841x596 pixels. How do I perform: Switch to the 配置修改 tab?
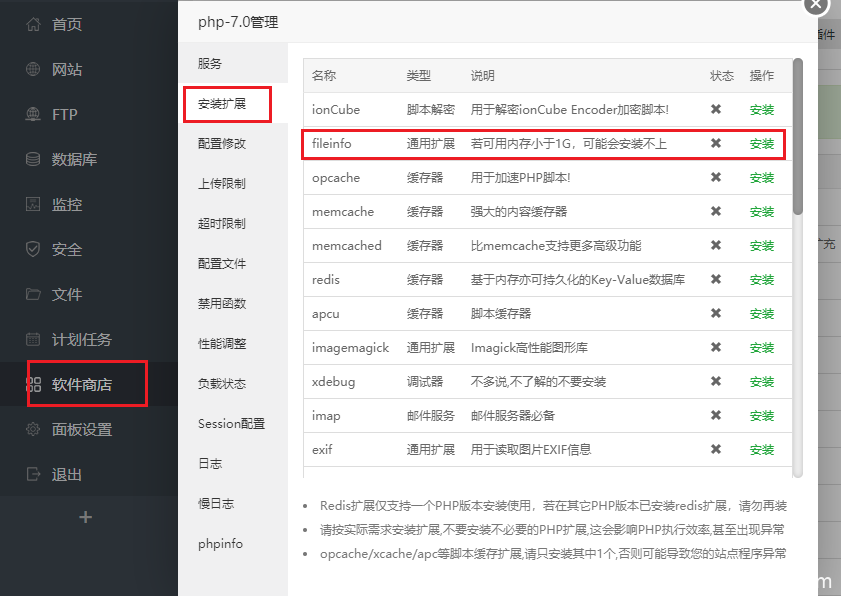[221, 144]
